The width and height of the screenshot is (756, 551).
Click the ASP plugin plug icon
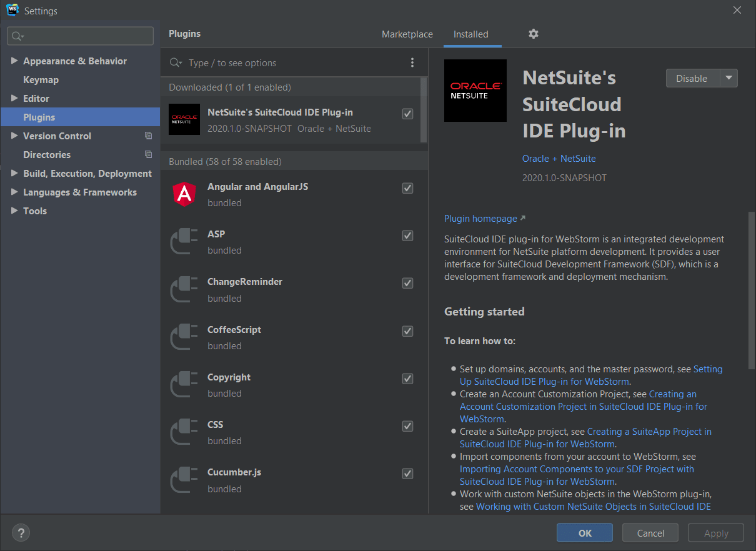click(184, 242)
